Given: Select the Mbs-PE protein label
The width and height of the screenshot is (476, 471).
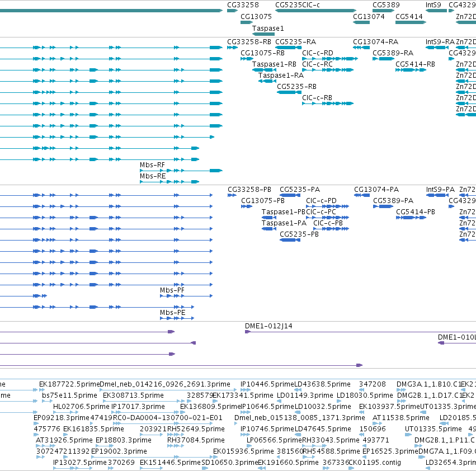Looking at the screenshot, I should 172,313.
